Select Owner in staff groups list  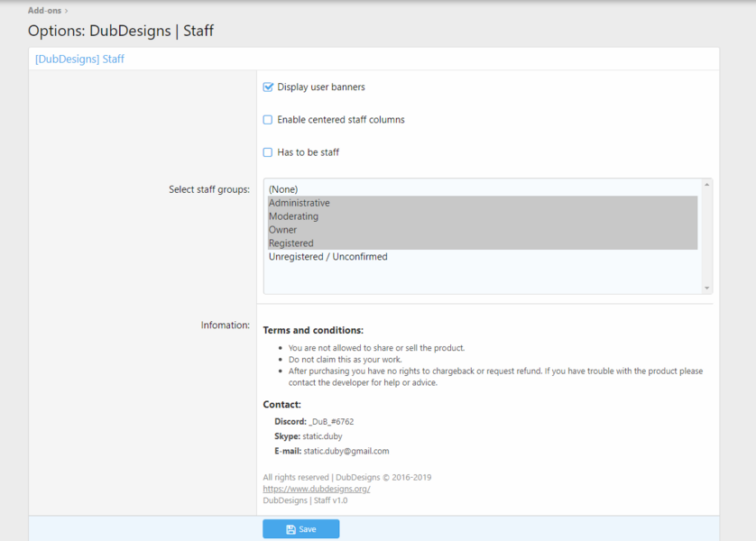point(483,230)
